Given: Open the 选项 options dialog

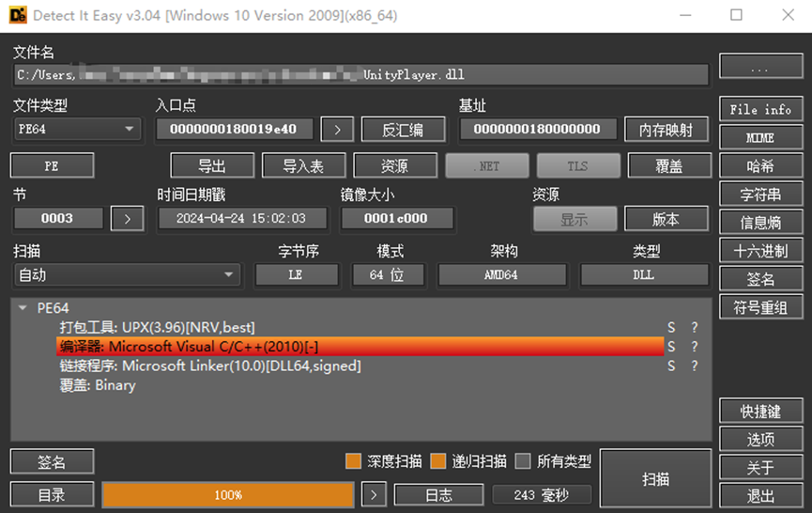Looking at the screenshot, I should pos(760,440).
